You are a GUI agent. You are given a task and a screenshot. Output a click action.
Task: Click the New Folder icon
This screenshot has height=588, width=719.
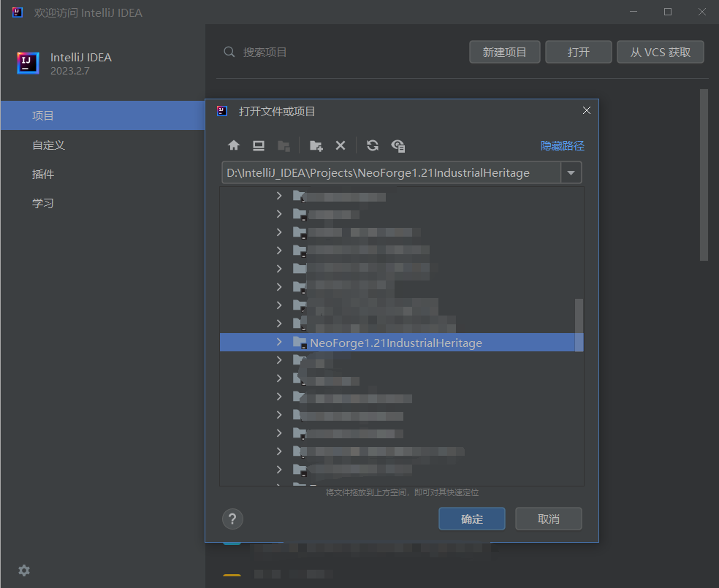(316, 145)
